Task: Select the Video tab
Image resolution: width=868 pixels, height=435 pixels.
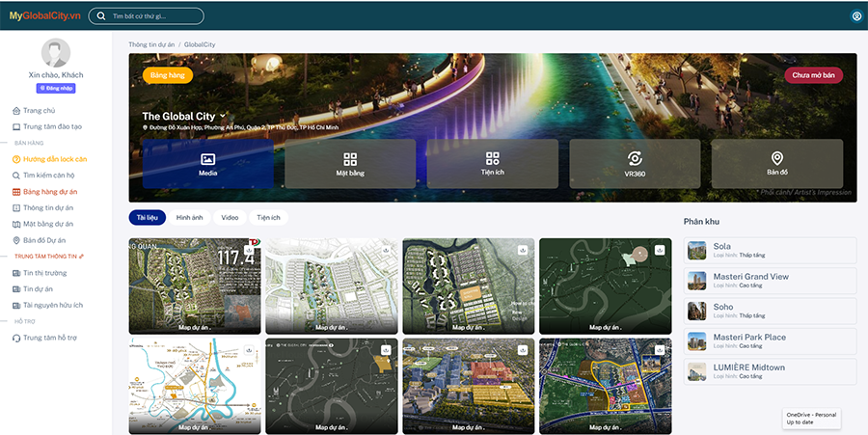Action: point(230,218)
